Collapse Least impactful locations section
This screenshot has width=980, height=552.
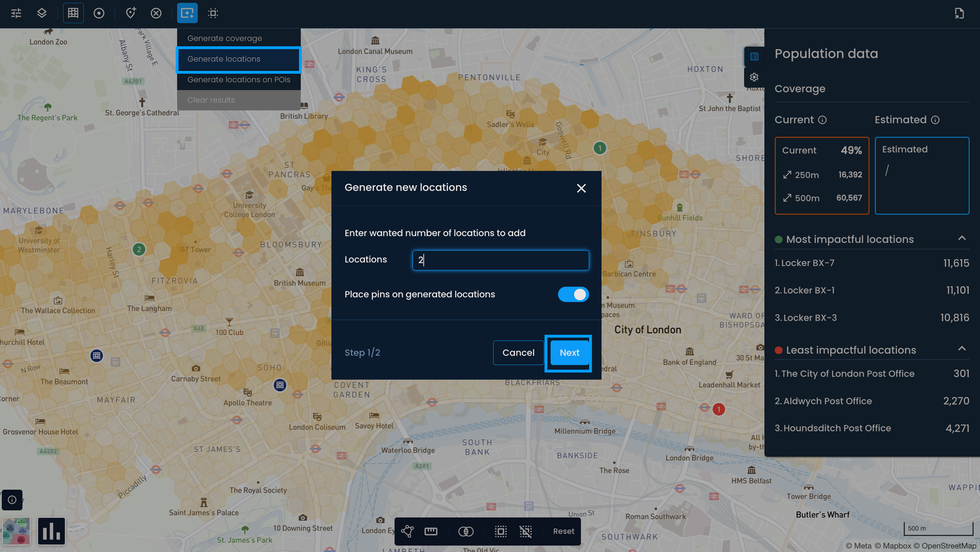coord(962,349)
